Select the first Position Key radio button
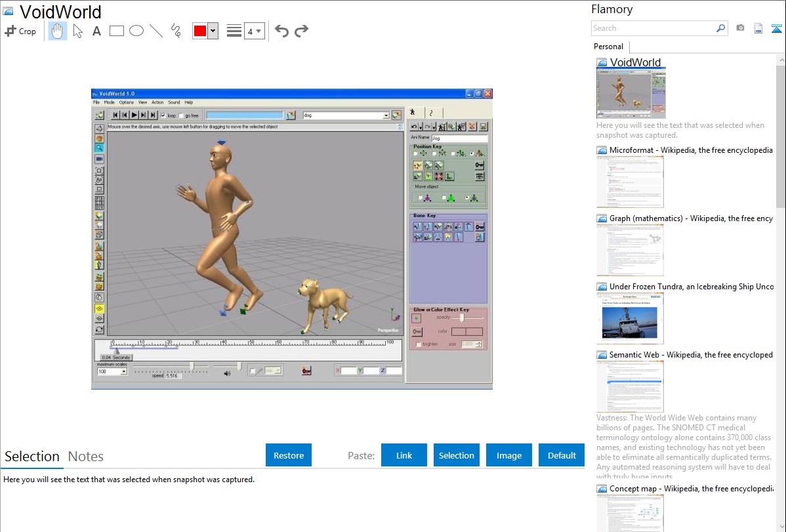This screenshot has width=786, height=532. point(415,153)
